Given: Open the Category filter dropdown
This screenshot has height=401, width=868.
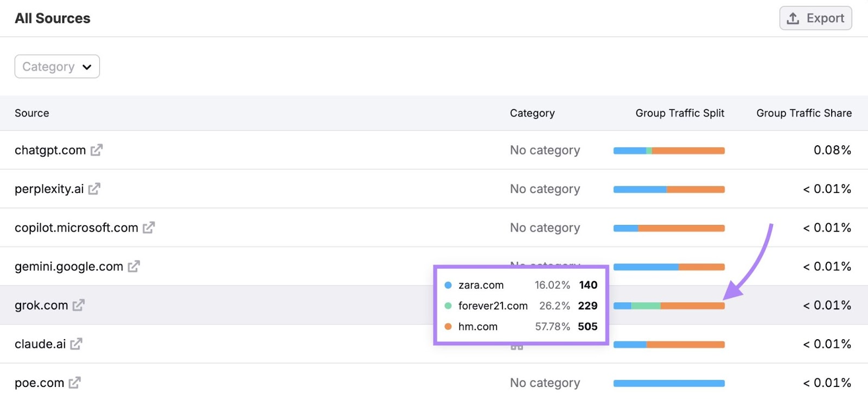Looking at the screenshot, I should click(57, 67).
